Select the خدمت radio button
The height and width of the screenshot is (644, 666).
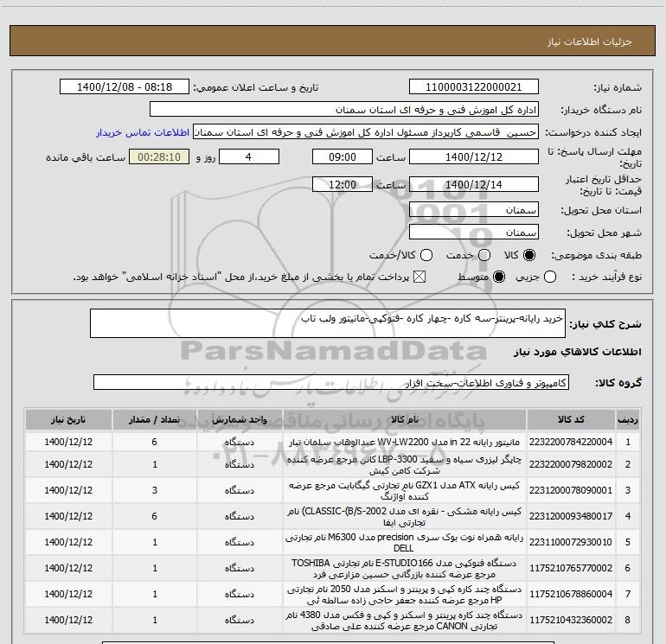pos(484,255)
